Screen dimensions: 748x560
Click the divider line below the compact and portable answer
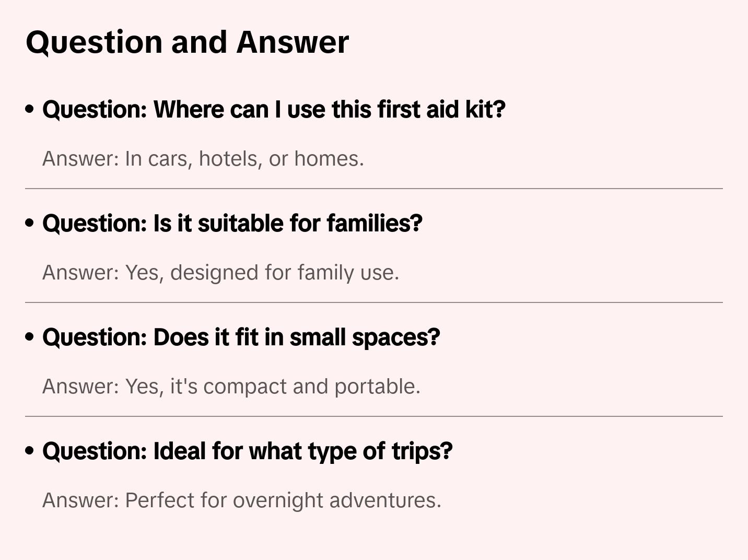(x=374, y=416)
